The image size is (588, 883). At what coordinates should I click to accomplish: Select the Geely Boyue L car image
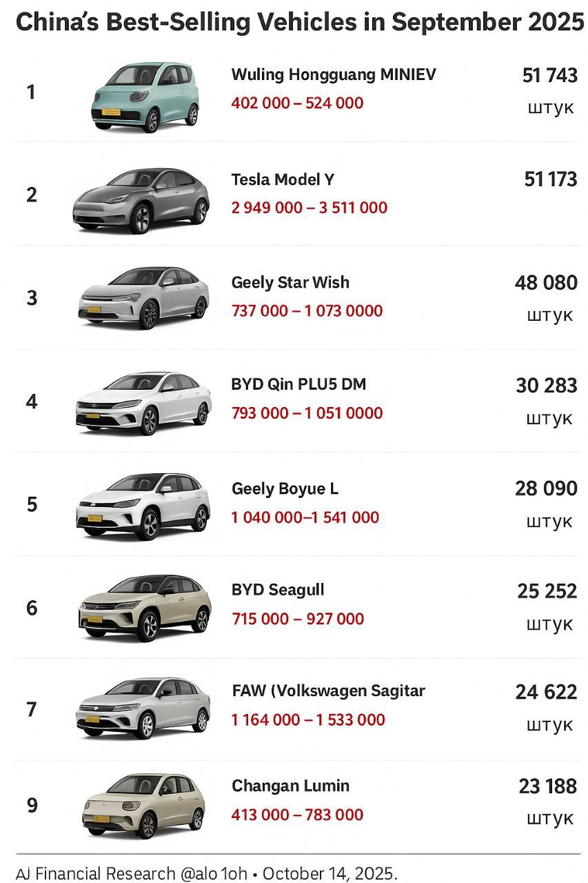point(143,506)
